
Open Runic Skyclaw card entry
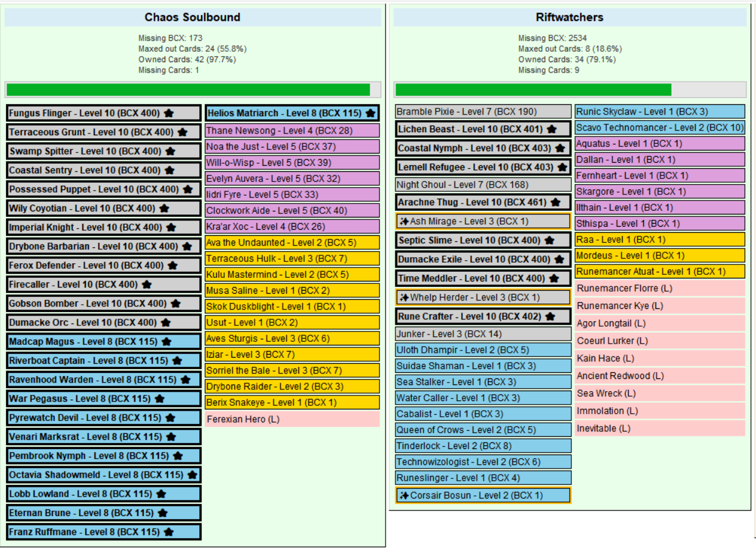pos(660,112)
